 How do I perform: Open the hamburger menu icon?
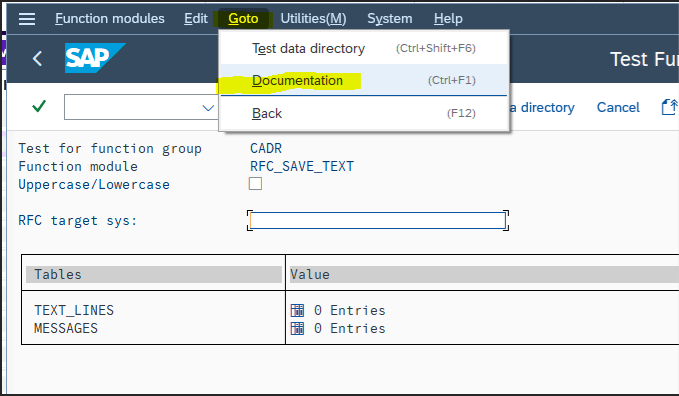pos(27,19)
